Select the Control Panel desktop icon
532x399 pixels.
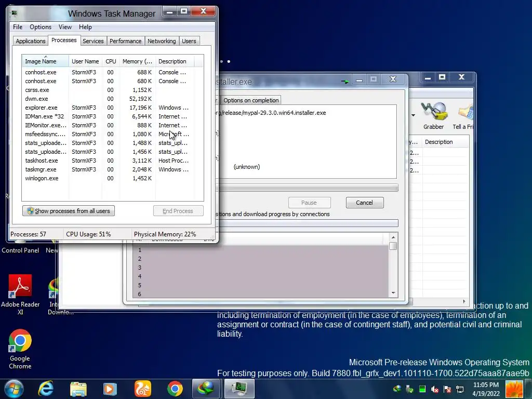(20, 250)
